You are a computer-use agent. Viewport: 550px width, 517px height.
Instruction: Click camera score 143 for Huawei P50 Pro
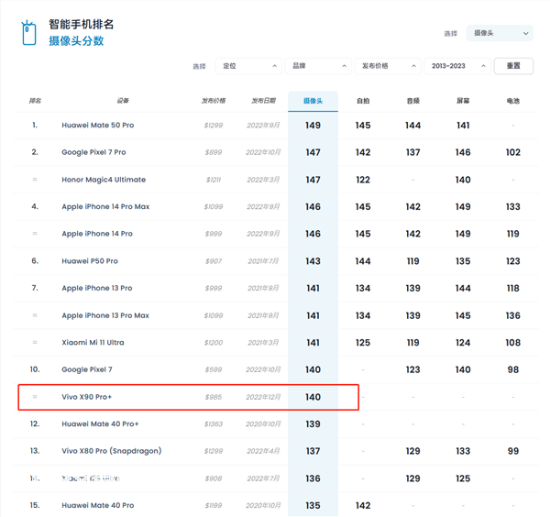[313, 261]
